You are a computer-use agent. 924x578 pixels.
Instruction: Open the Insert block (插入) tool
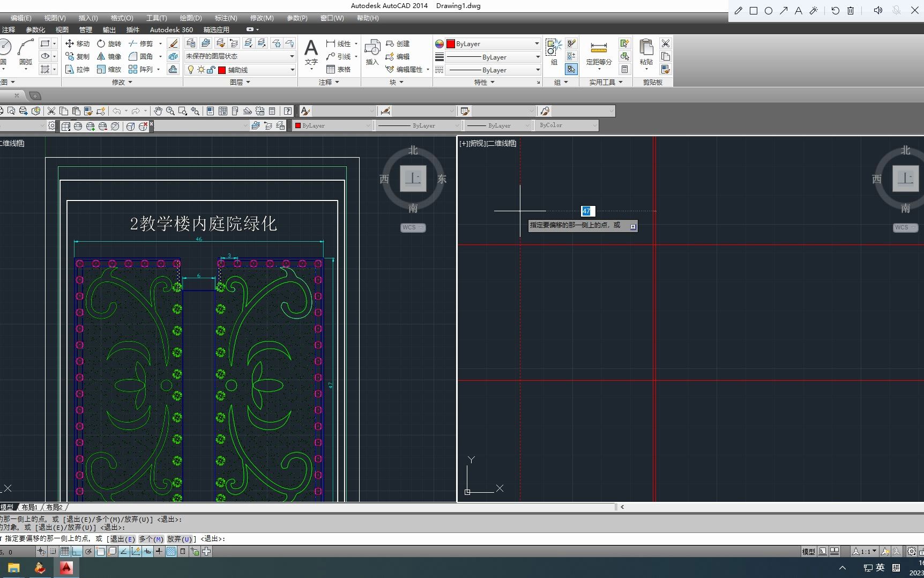(372, 52)
